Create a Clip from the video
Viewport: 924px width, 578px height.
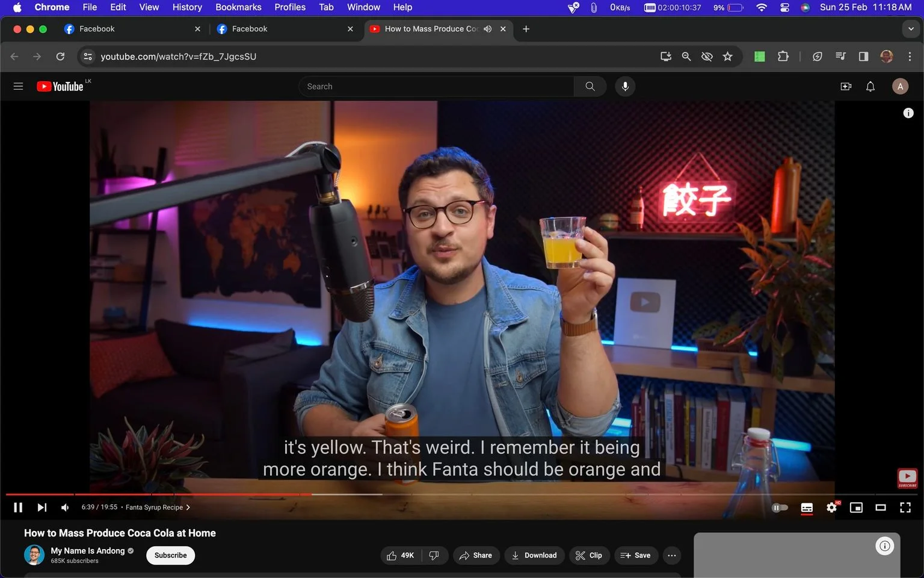click(x=588, y=555)
